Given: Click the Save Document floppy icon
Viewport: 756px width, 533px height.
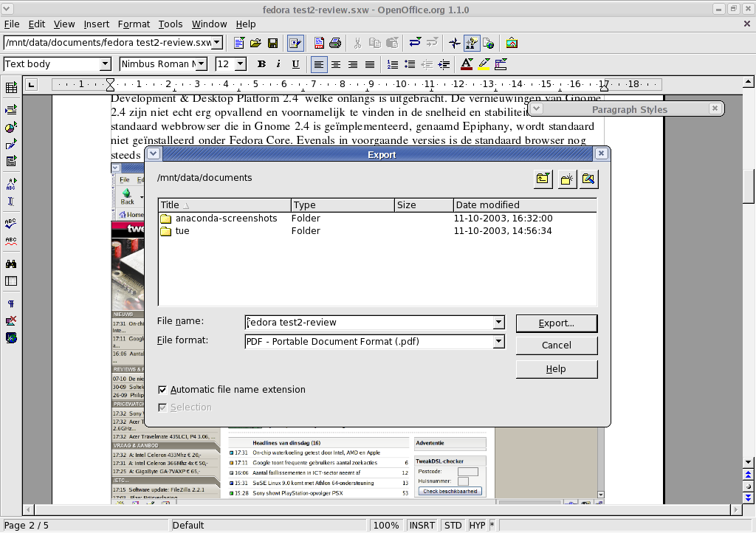Looking at the screenshot, I should point(272,43).
